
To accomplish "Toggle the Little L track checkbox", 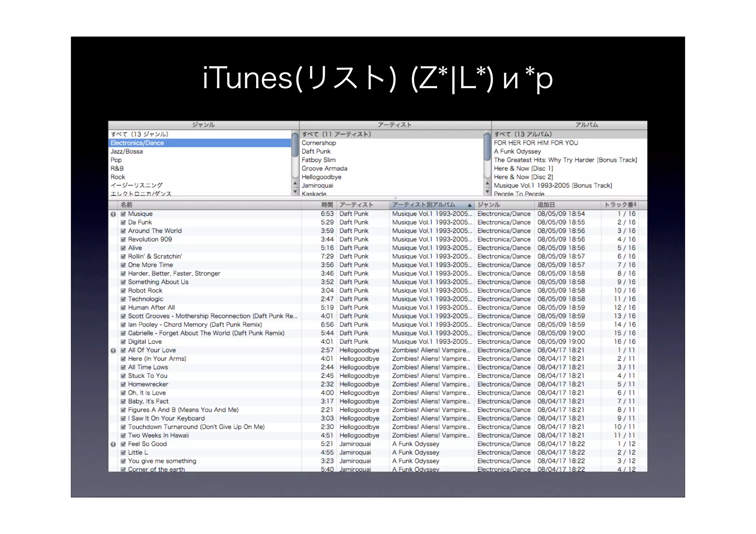I will point(123,453).
